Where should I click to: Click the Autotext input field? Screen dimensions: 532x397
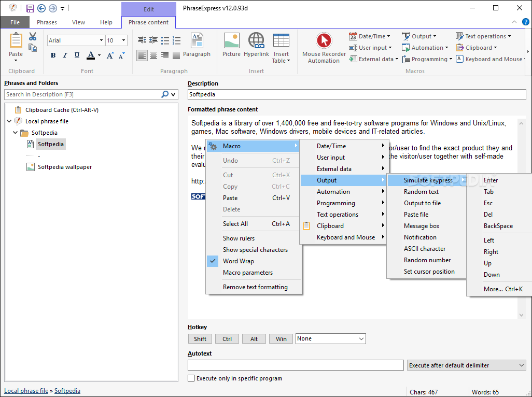point(296,365)
